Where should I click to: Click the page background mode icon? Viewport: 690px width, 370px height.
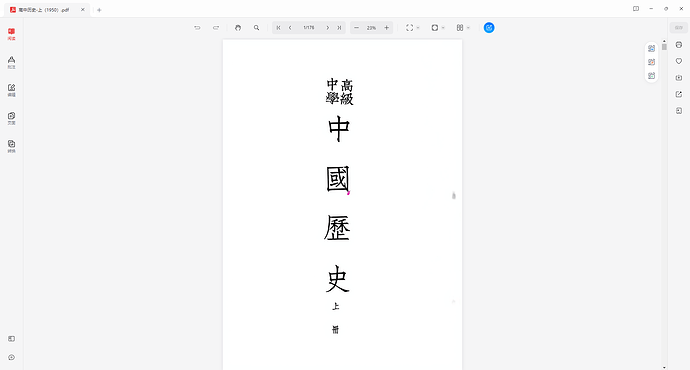pos(434,28)
